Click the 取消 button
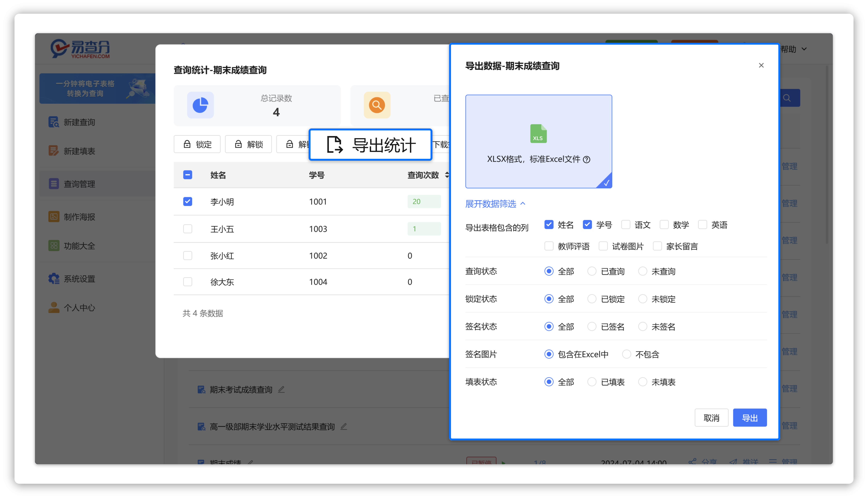 click(x=711, y=418)
